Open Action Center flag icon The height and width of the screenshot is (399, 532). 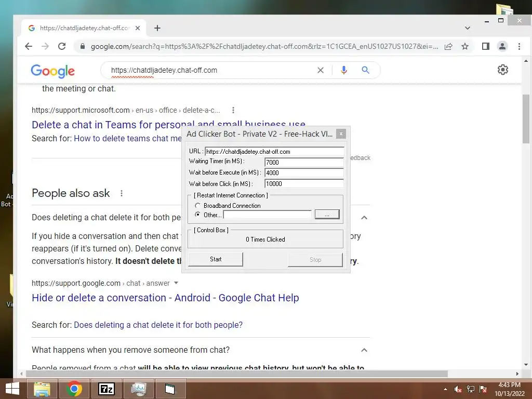[483, 389]
